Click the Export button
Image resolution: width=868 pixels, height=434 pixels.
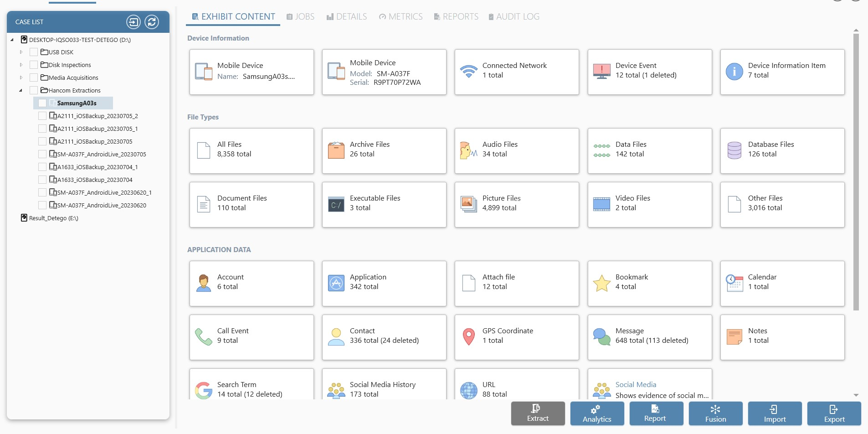click(x=834, y=413)
